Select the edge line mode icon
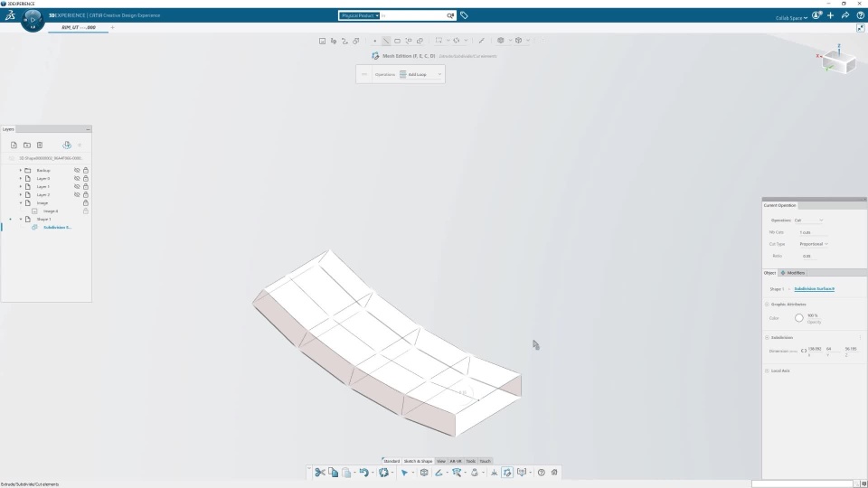The height and width of the screenshot is (488, 868). point(386,41)
